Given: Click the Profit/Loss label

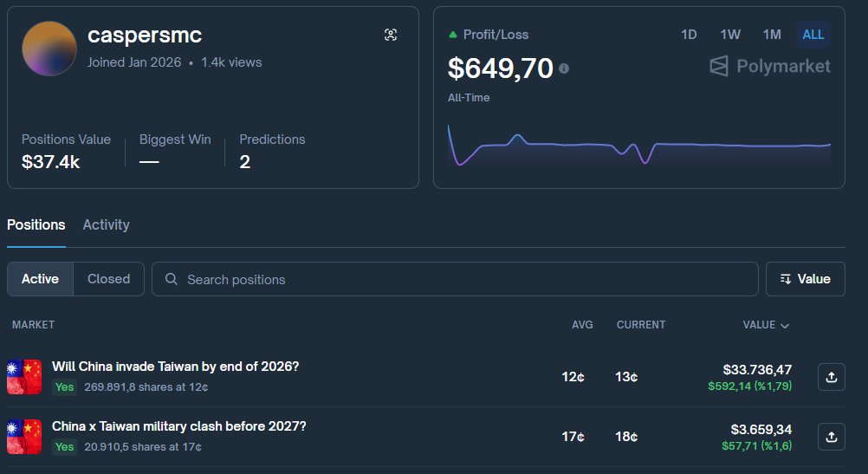Looking at the screenshot, I should [x=496, y=35].
